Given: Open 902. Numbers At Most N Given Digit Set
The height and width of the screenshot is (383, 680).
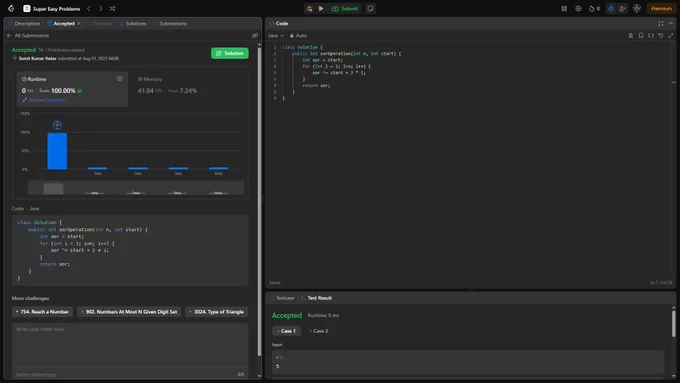Looking at the screenshot, I should tap(129, 312).
